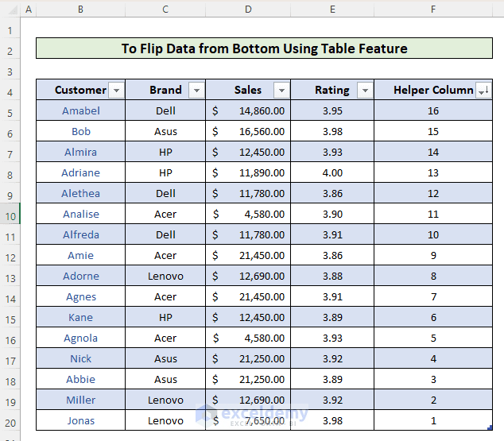Select the cell containing Nick
504x441 pixels.
[80, 358]
